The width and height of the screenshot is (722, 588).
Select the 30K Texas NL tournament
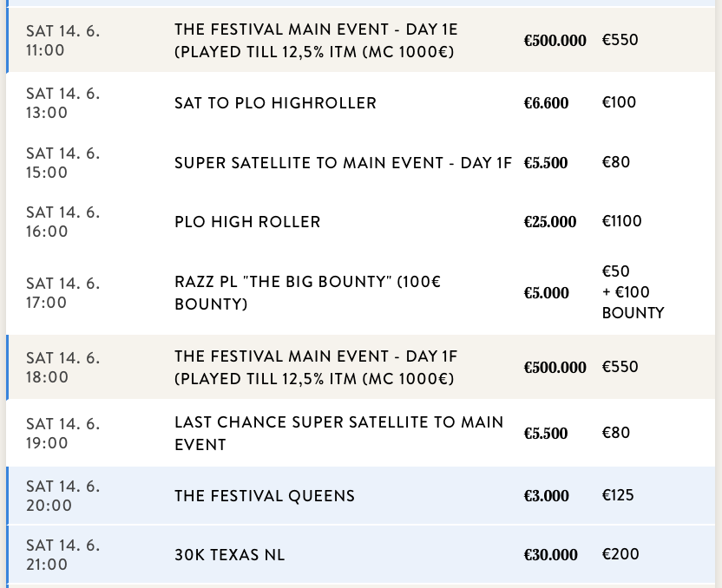229,555
